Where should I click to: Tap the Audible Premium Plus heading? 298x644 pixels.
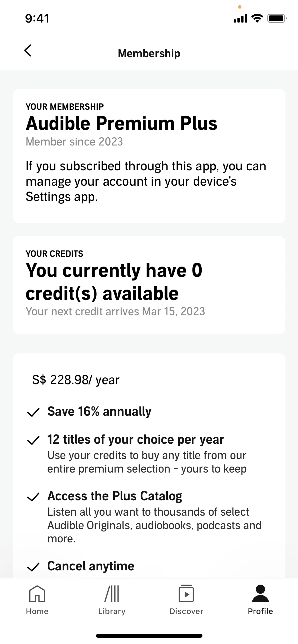coord(122,123)
